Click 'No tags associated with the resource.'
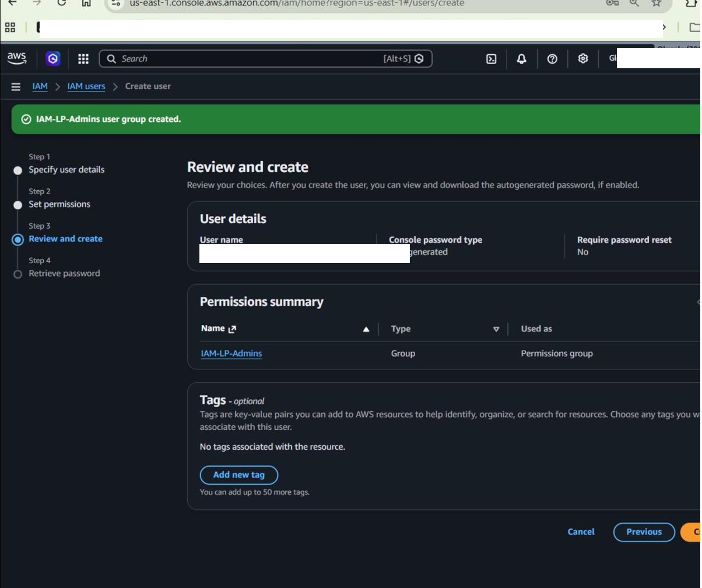Viewport: 702px width, 588px height. [272, 447]
